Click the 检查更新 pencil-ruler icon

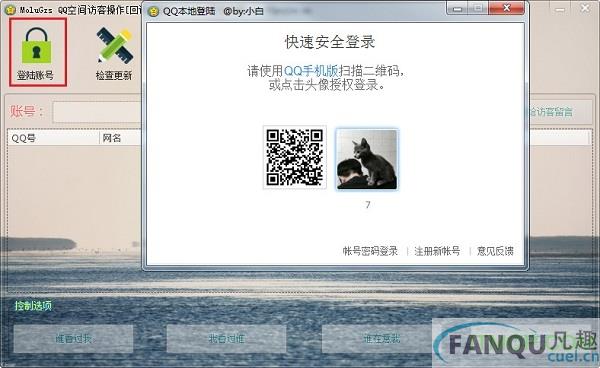tap(114, 45)
